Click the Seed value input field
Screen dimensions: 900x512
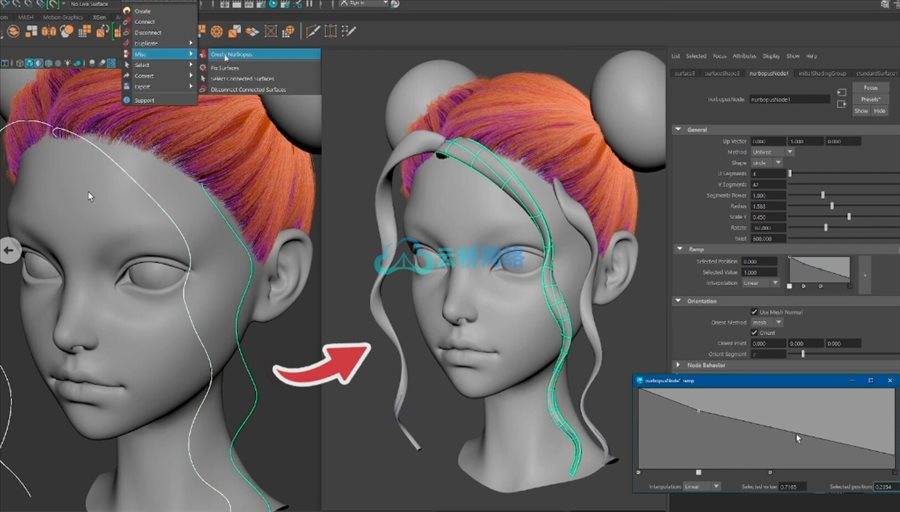[766, 238]
